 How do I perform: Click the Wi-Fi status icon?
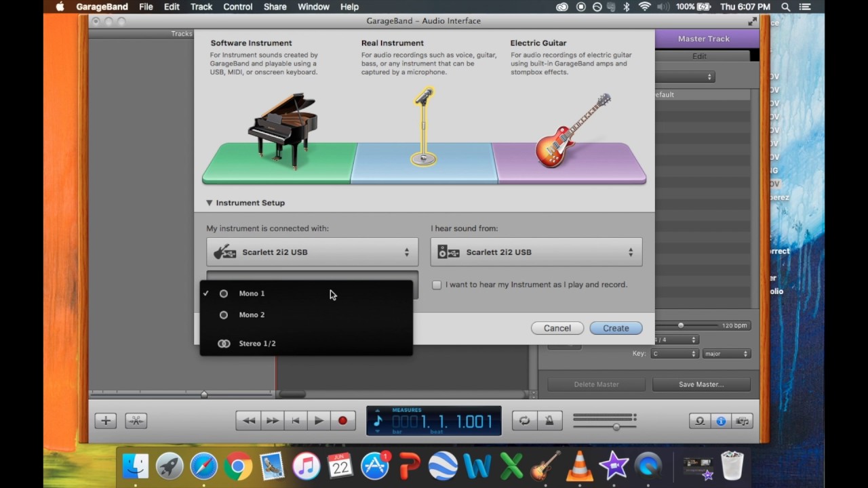[x=644, y=7]
